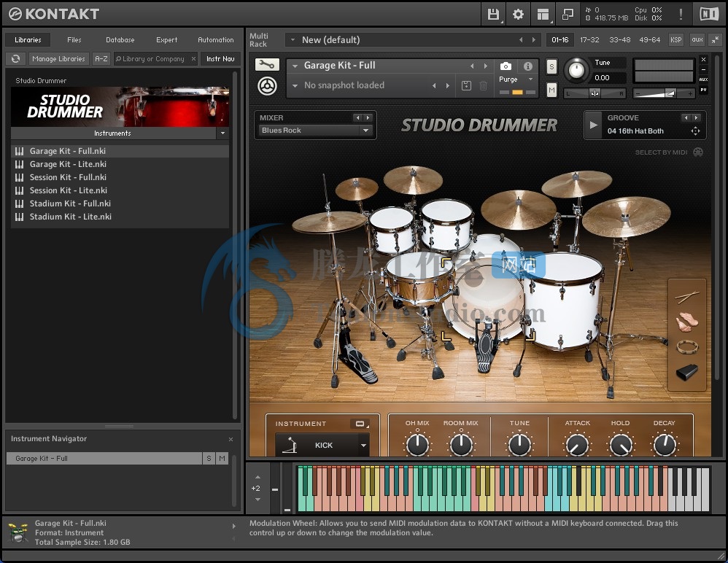Select the drumsticks percussion icon
This screenshot has height=563, width=728.
click(x=687, y=296)
